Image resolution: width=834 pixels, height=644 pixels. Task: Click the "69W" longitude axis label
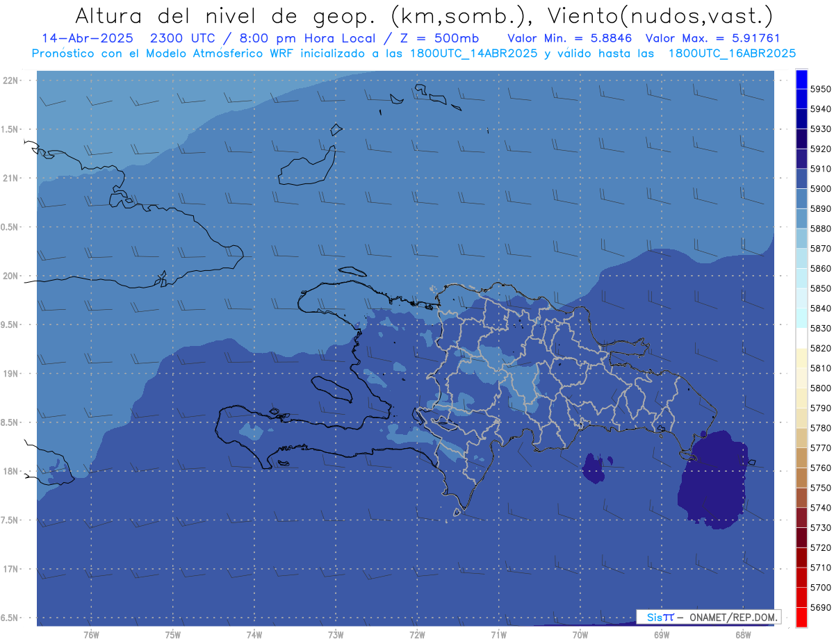[662, 634]
